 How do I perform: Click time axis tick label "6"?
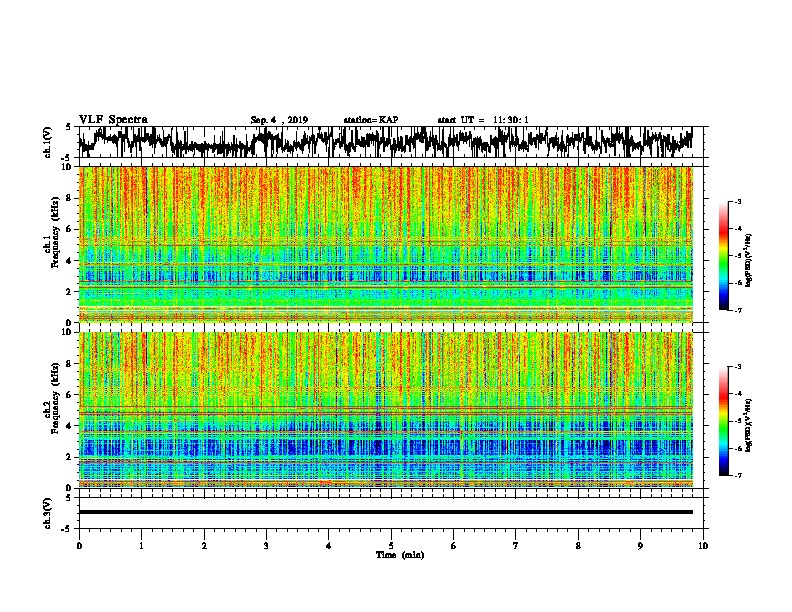click(454, 546)
